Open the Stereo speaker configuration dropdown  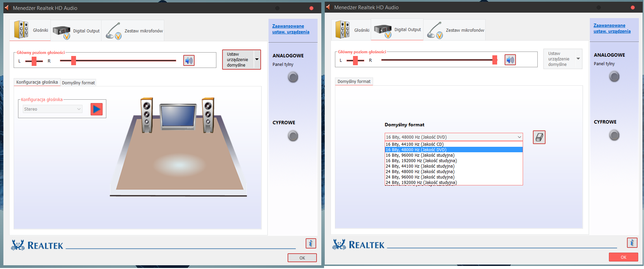53,109
